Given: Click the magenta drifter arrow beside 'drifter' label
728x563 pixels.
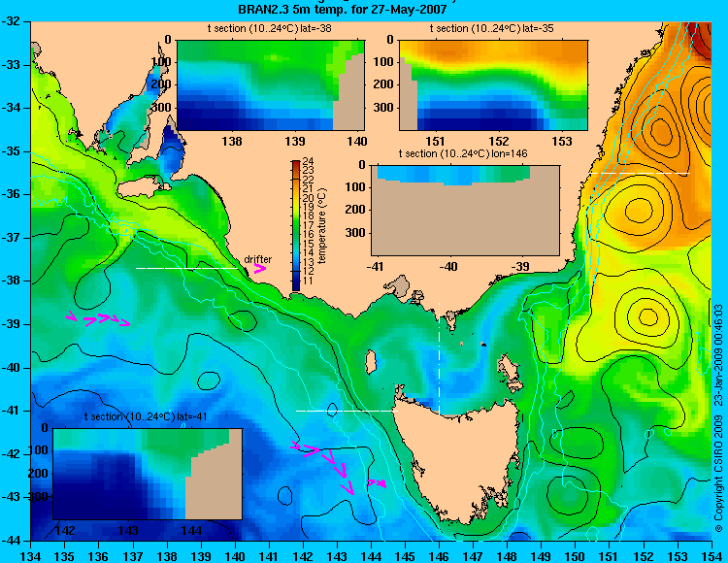Looking at the screenshot, I should [x=259, y=268].
